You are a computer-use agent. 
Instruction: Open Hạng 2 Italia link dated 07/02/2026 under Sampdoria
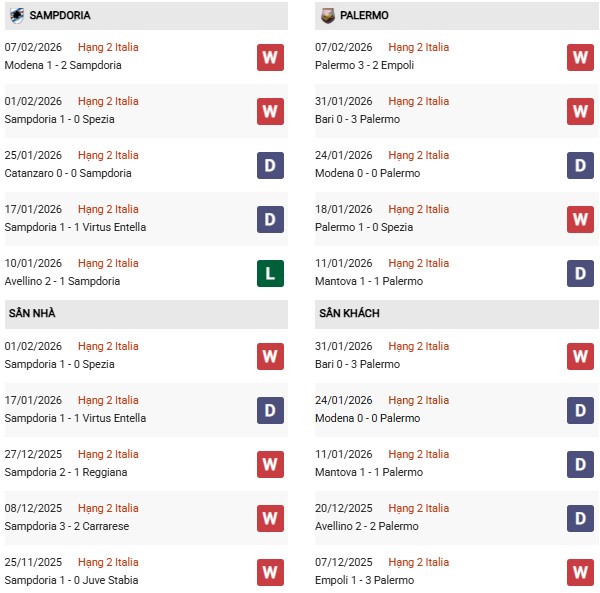click(x=108, y=47)
